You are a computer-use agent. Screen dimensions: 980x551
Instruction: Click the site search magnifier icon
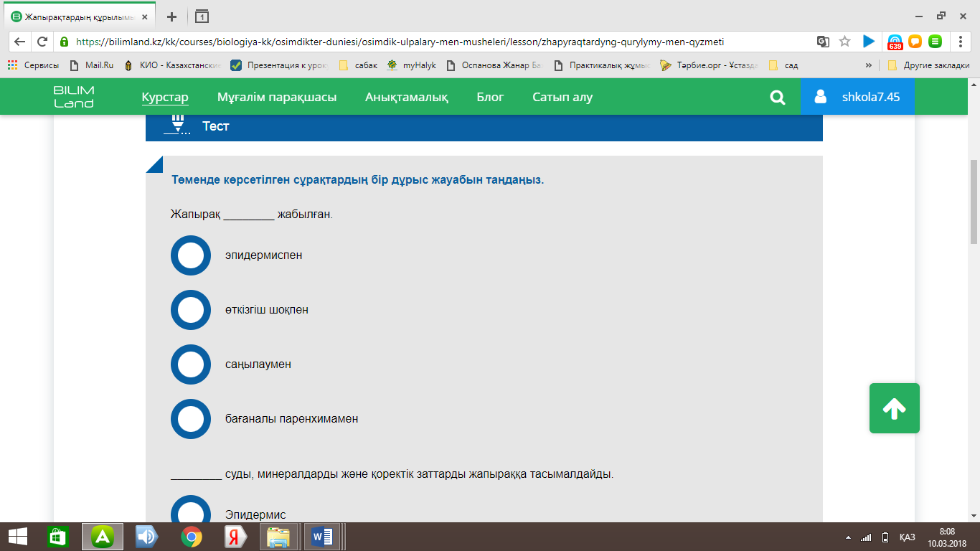778,98
